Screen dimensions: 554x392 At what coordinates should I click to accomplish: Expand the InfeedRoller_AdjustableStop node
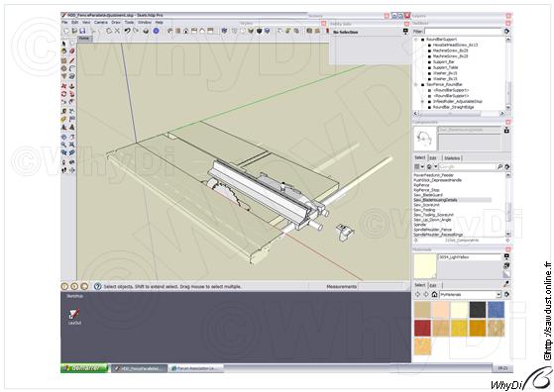[x=423, y=102]
